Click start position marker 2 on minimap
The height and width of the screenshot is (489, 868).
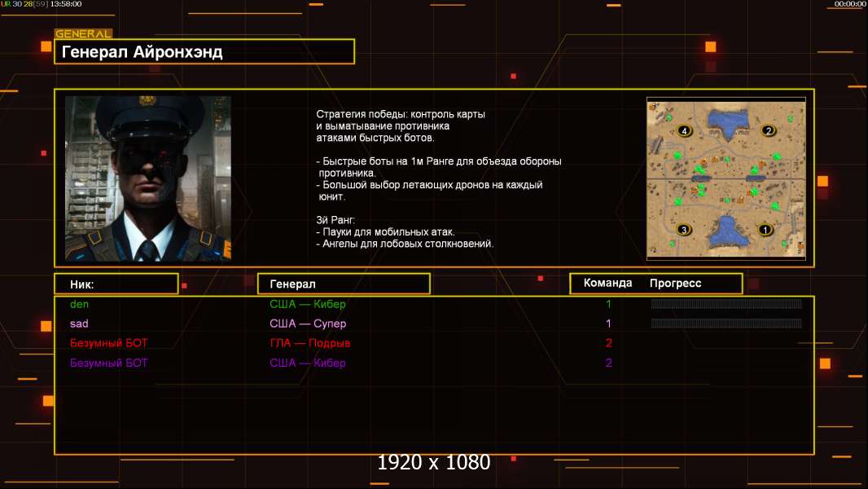click(768, 130)
